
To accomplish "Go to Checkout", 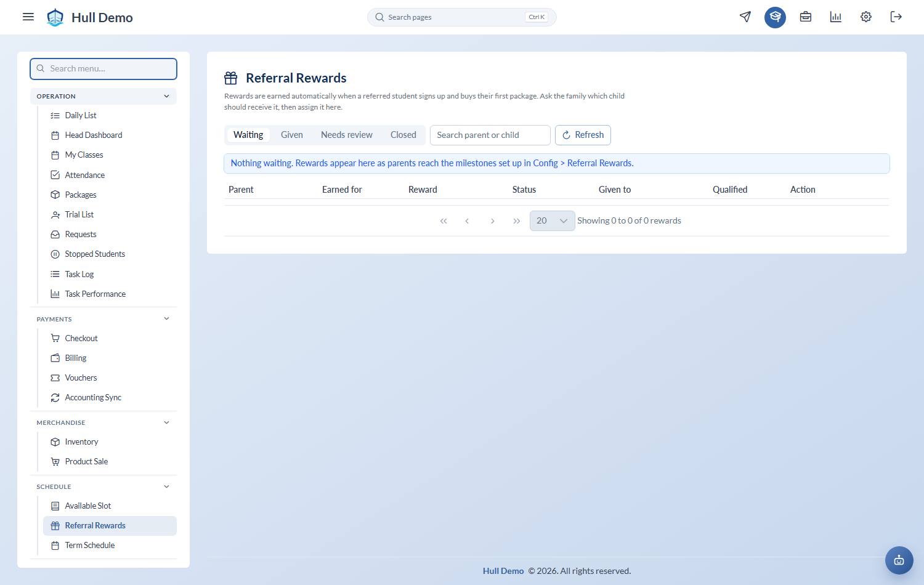I will (110, 338).
